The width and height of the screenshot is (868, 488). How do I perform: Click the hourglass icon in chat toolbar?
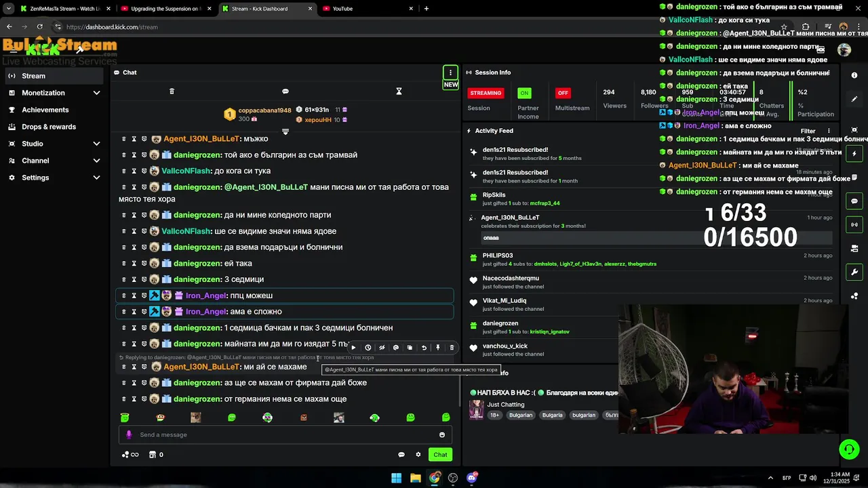coord(399,91)
